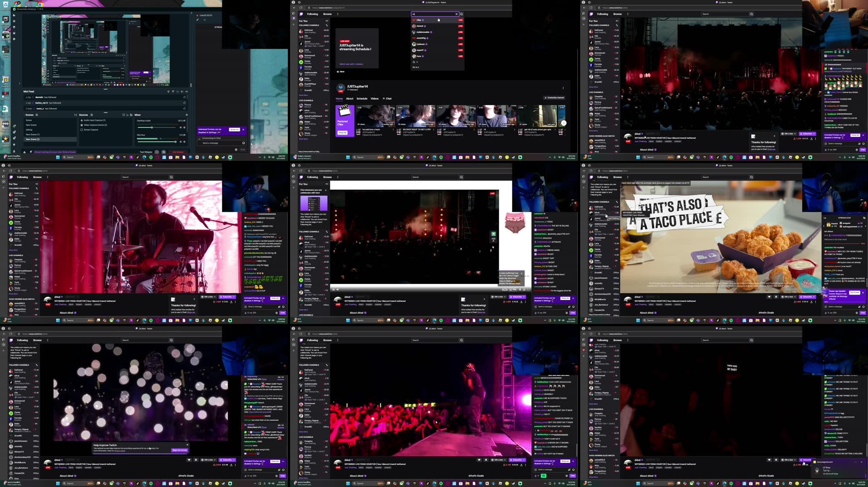The image size is (868, 487).
Task: Skip the current alert in Streamlabs Mini Feed
Action: pos(182,92)
